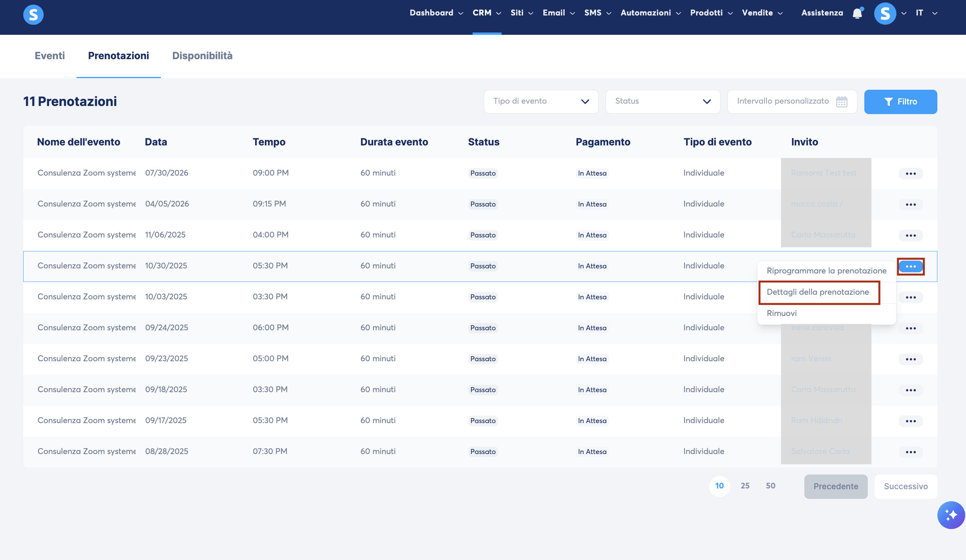This screenshot has width=966, height=560.
Task: Open actions menu for 09/17/2025 booking
Action: [x=911, y=421]
